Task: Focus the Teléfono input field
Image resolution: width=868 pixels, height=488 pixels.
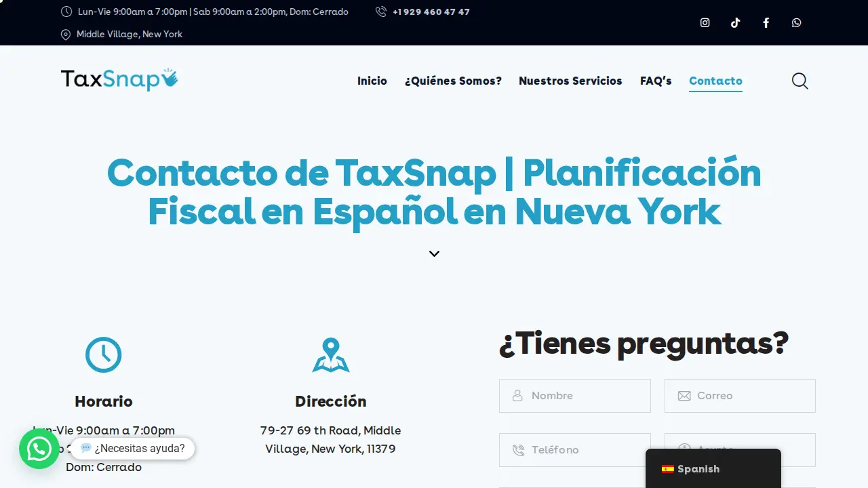Action: tap(575, 450)
